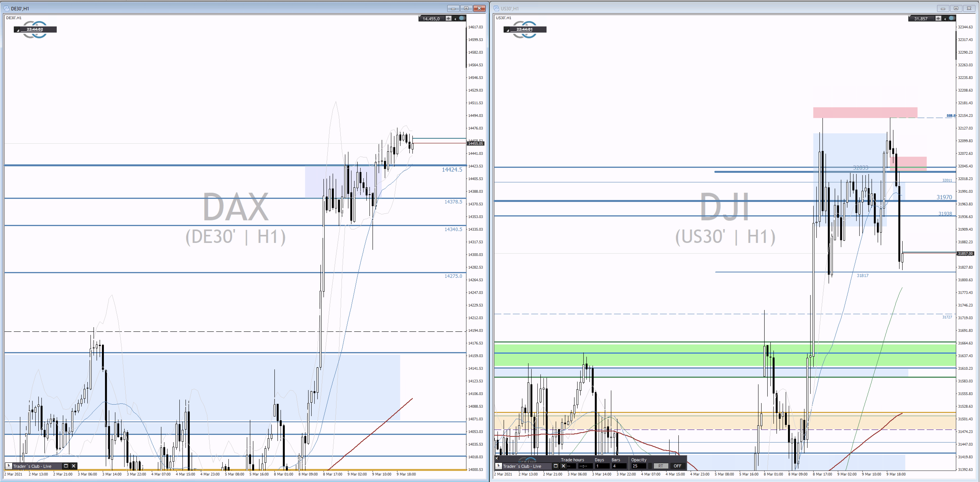This screenshot has height=482, width=980.
Task: Click the 31857.00 current price tag on DJI axis
Action: click(x=966, y=253)
